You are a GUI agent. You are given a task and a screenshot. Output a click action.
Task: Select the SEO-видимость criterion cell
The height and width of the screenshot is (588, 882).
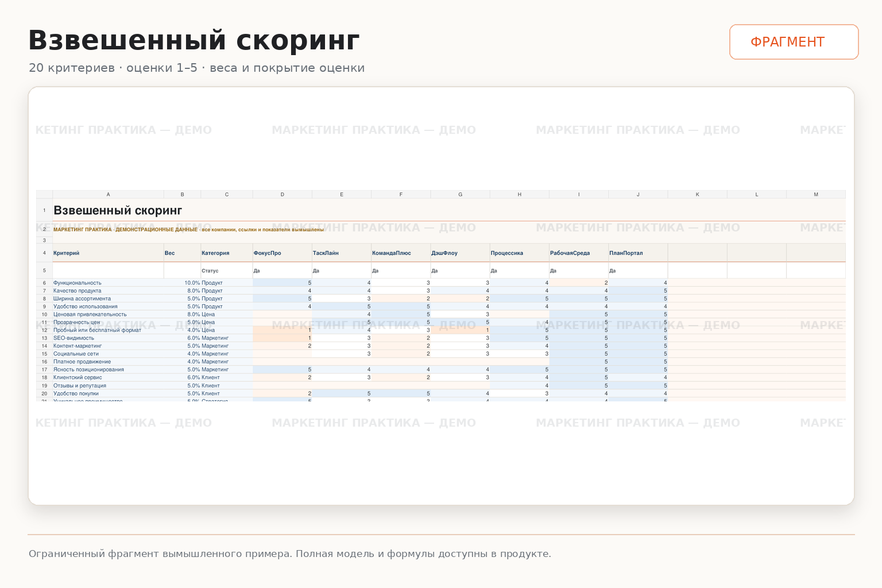click(x=108, y=338)
